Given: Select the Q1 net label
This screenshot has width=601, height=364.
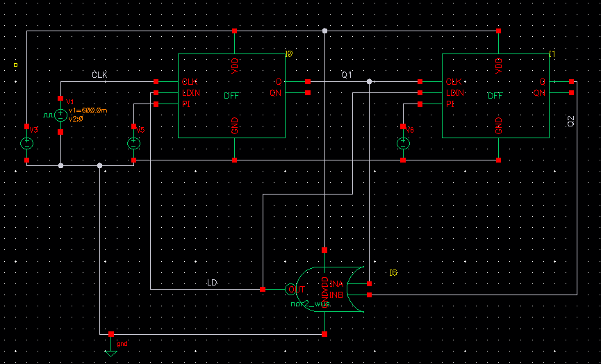Looking at the screenshot, I should click(x=347, y=75).
